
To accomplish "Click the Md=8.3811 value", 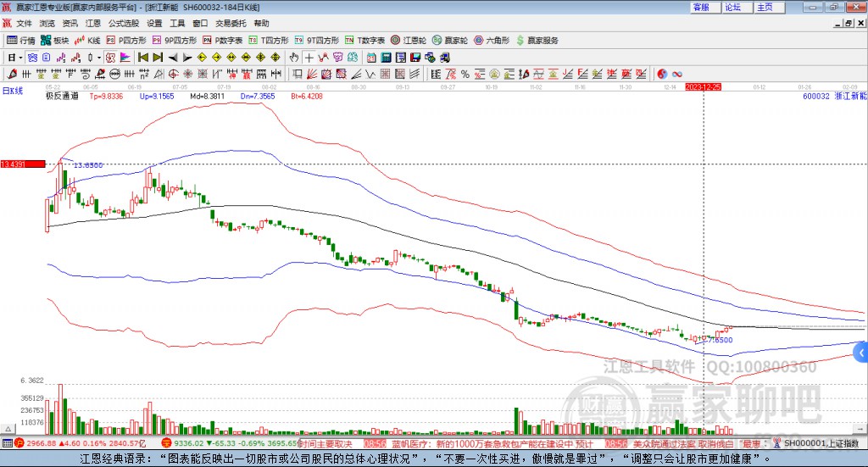I will tap(208, 97).
